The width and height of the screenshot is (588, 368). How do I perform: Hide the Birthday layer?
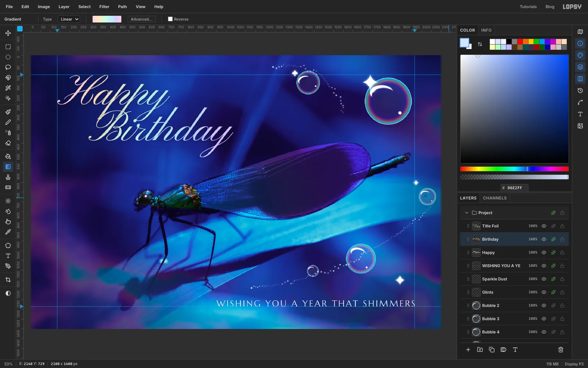[x=544, y=239]
